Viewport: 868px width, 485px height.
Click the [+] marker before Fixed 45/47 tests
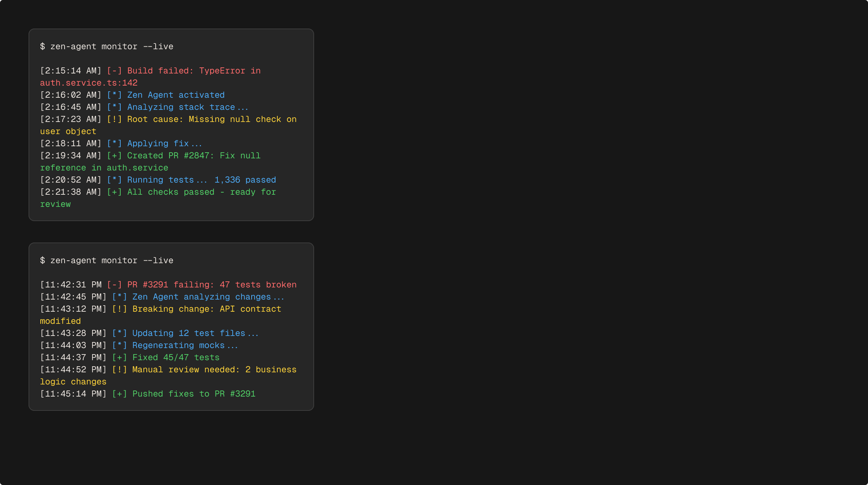pyautogui.click(x=119, y=357)
